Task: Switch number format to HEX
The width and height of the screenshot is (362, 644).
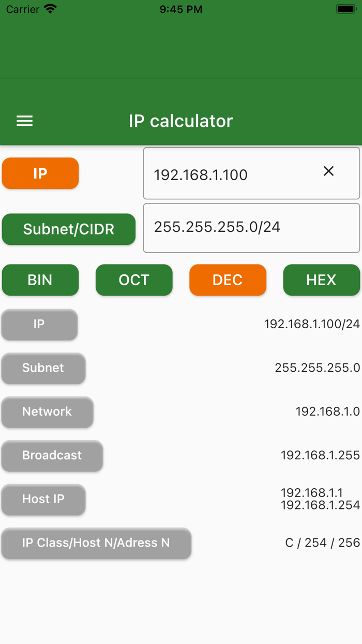Action: (322, 280)
